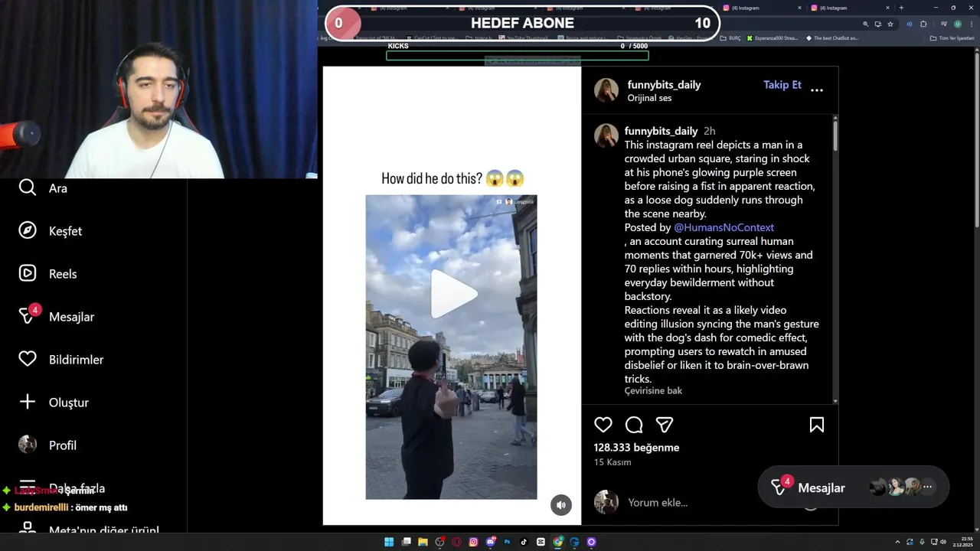Save the post with the bookmark icon
Viewport: 980px width, 551px height.
[817, 425]
